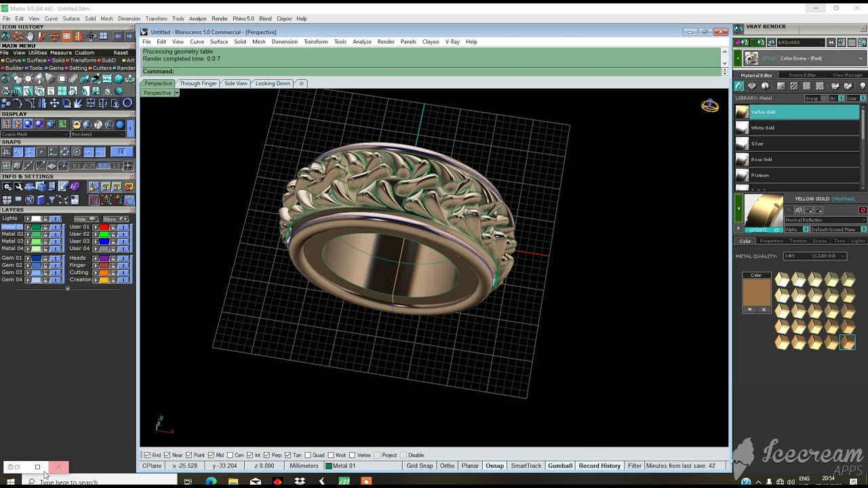Toggle the Mid osnap checkbox
The width and height of the screenshot is (868, 488).
coord(211,455)
